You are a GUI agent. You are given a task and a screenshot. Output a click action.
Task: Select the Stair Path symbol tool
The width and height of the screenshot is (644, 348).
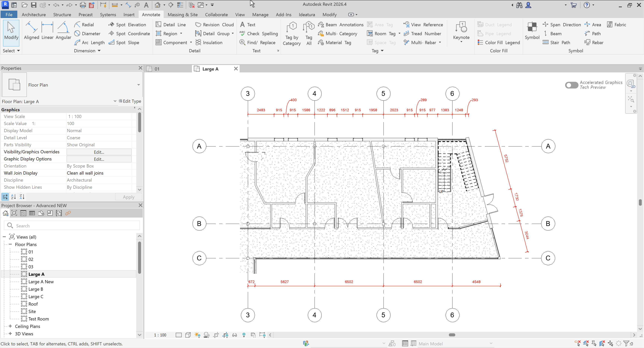[556, 42]
